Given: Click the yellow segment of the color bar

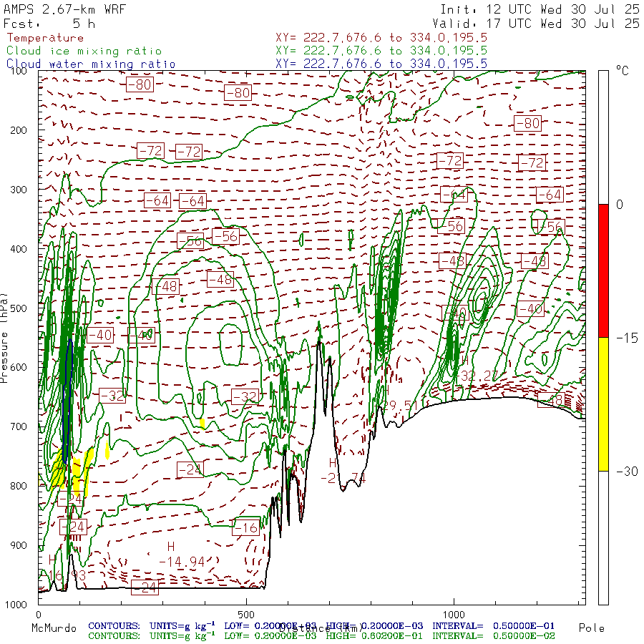Looking at the screenshot, I should (603, 404).
